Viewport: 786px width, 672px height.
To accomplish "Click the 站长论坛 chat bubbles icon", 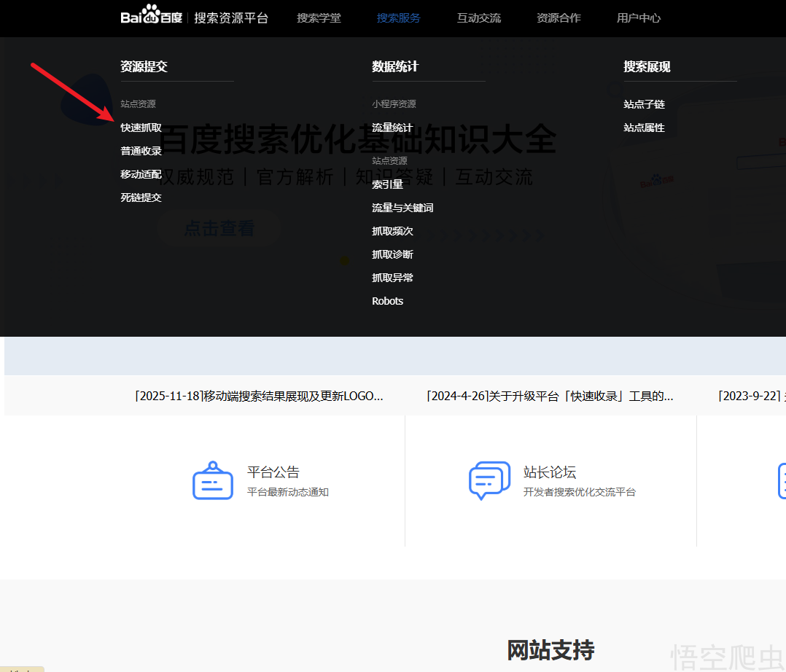I will (489, 480).
